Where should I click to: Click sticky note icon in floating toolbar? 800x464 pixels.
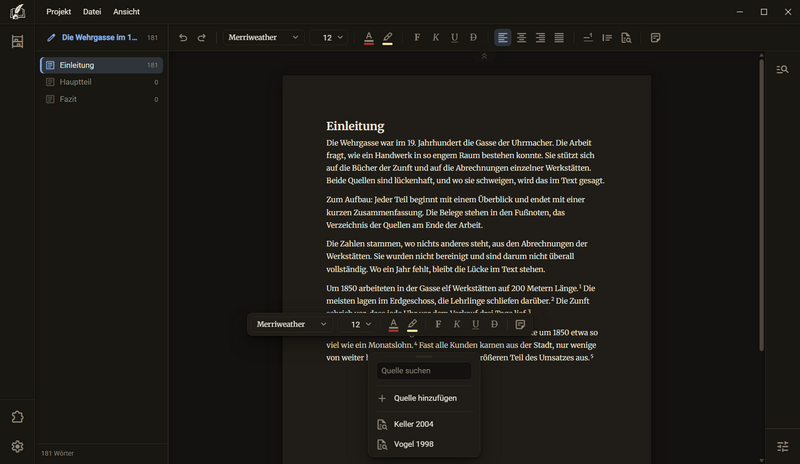(520, 324)
